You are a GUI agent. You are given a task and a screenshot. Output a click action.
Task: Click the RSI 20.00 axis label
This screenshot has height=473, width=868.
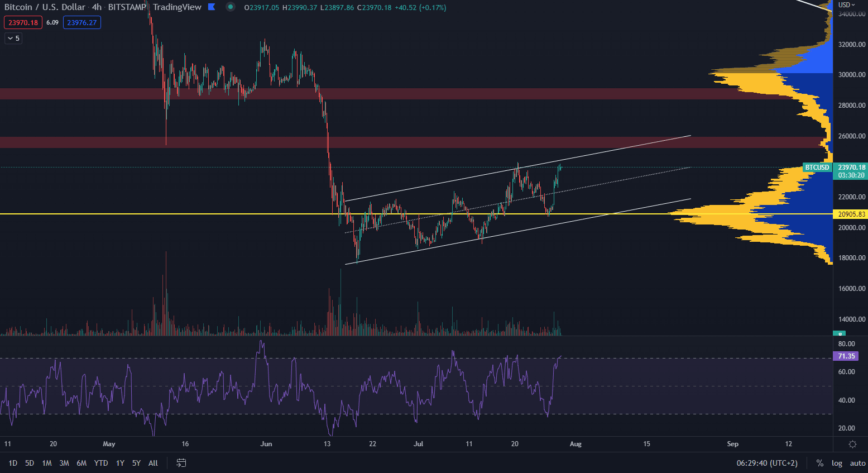click(847, 428)
